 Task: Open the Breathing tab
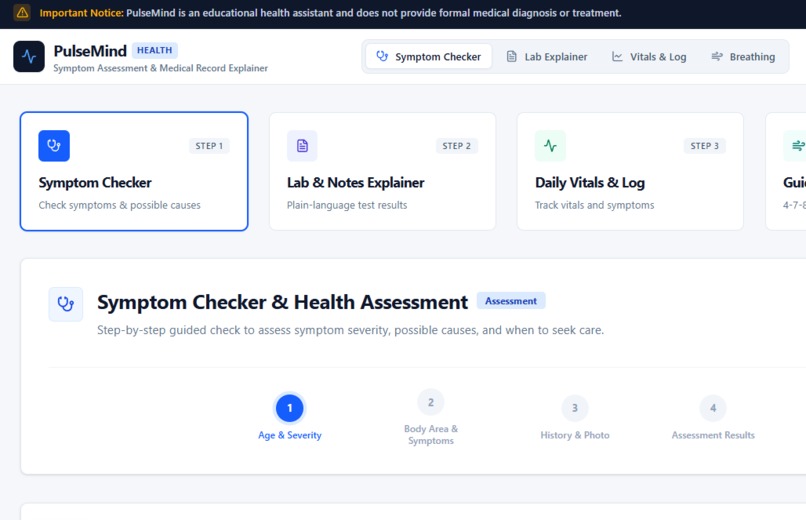point(743,57)
